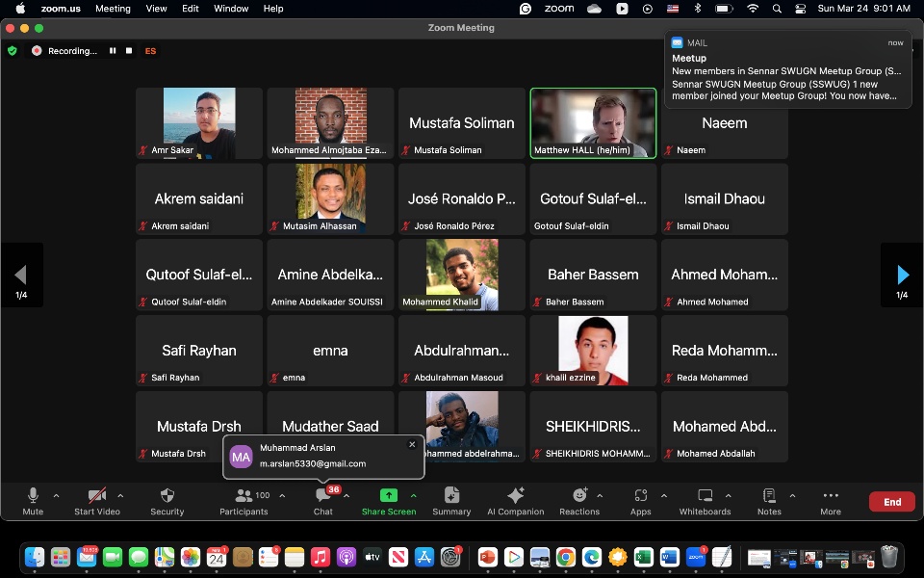924x578 pixels.
Task: Start Video using the camera icon
Action: pos(97,501)
